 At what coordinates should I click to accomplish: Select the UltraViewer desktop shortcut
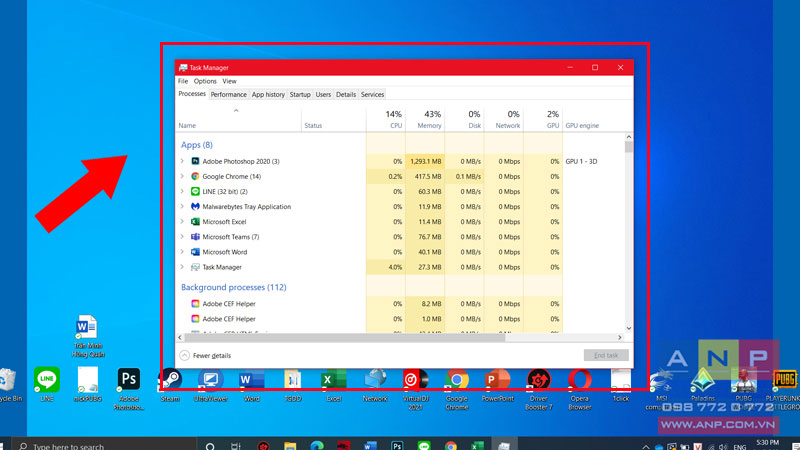click(211, 385)
